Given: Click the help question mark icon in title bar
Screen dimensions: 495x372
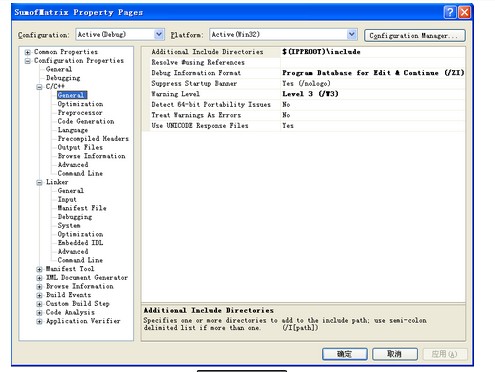Looking at the screenshot, I should tap(450, 12).
